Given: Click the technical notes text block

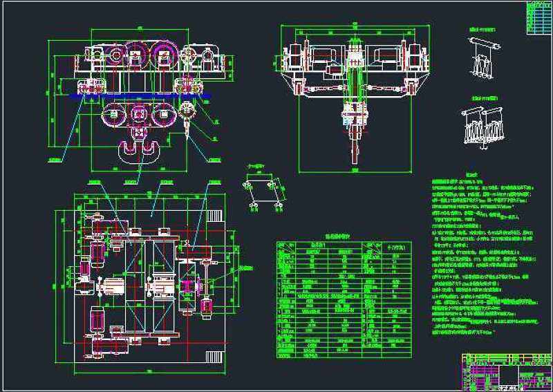Looking at the screenshot, I should coord(485,254).
